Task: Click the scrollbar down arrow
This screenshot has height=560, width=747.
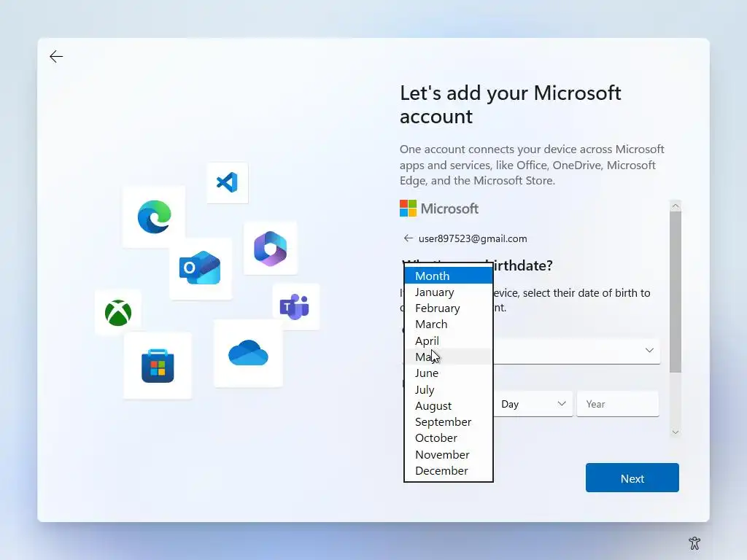Action: tap(675, 432)
